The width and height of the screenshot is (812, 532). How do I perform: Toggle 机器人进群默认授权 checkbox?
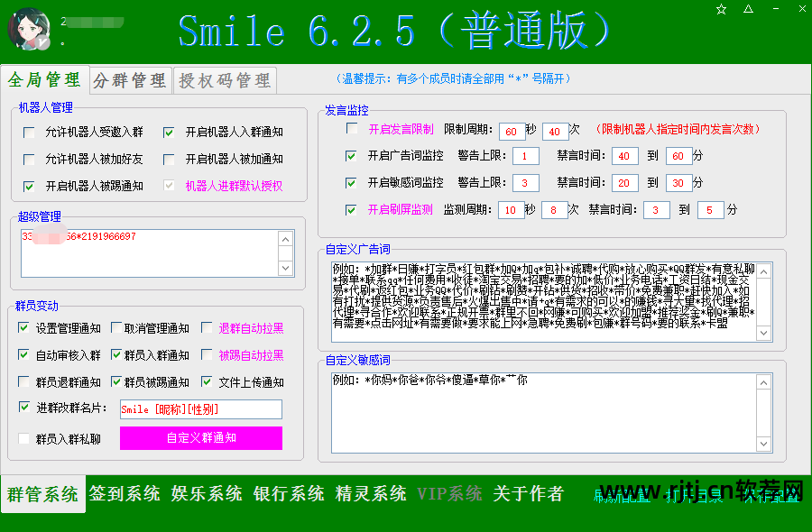click(169, 185)
